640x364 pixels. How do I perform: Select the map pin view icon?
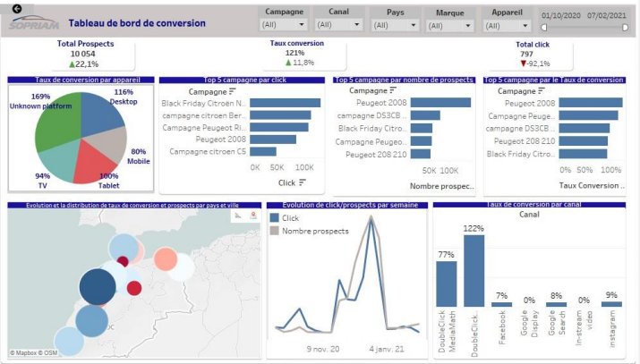point(253,216)
